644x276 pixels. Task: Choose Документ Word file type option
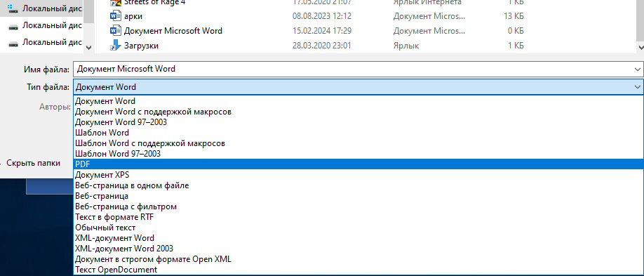[x=358, y=100]
